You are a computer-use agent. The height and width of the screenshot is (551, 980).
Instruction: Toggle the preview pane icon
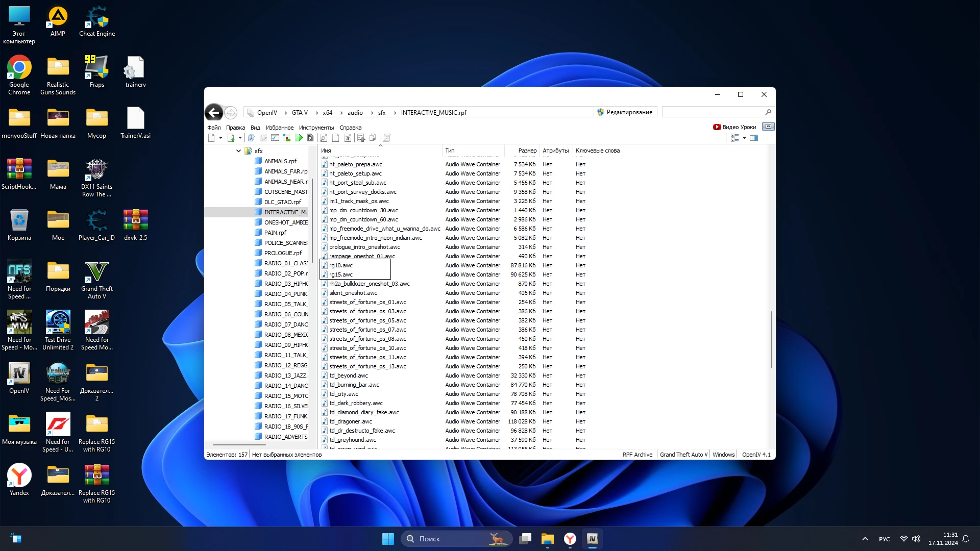(754, 138)
